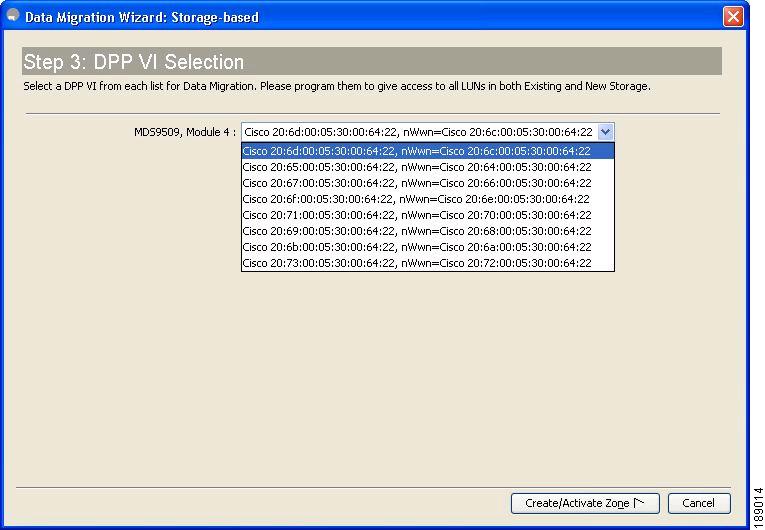Click the Create/Activate Zone button
This screenshot has width=765, height=530.
585,503
